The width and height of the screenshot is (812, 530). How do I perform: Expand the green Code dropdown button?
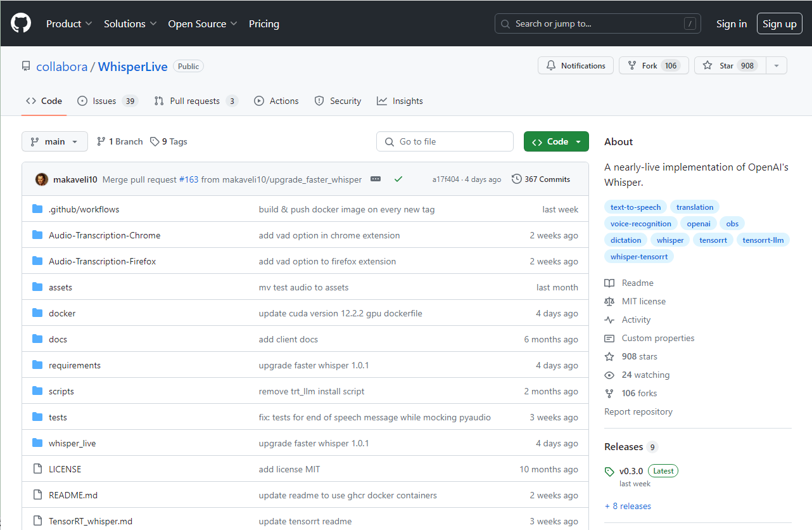point(556,141)
